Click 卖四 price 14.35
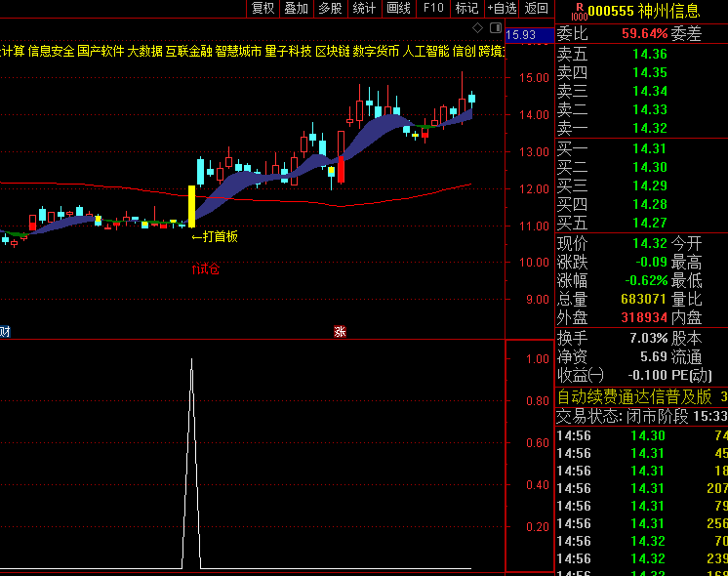This screenshot has height=576, width=728. coord(650,73)
